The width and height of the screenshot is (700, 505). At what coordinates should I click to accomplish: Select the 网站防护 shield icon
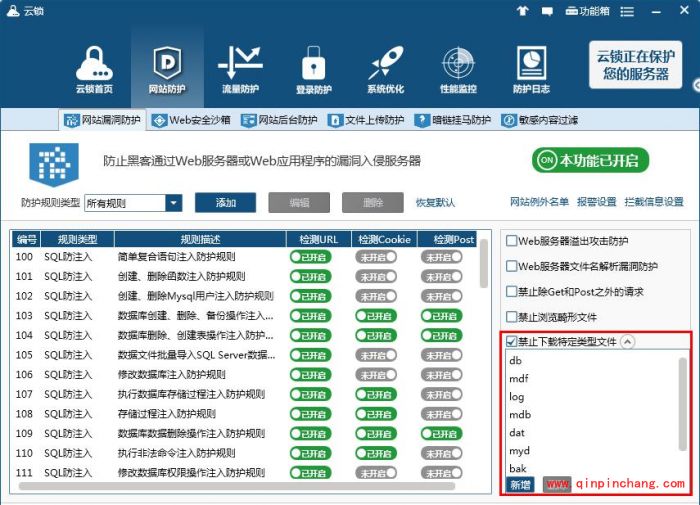[x=167, y=69]
